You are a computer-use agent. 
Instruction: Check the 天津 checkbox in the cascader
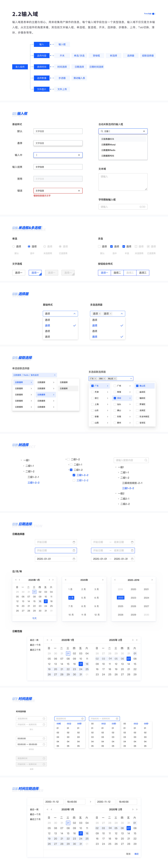(92, 392)
